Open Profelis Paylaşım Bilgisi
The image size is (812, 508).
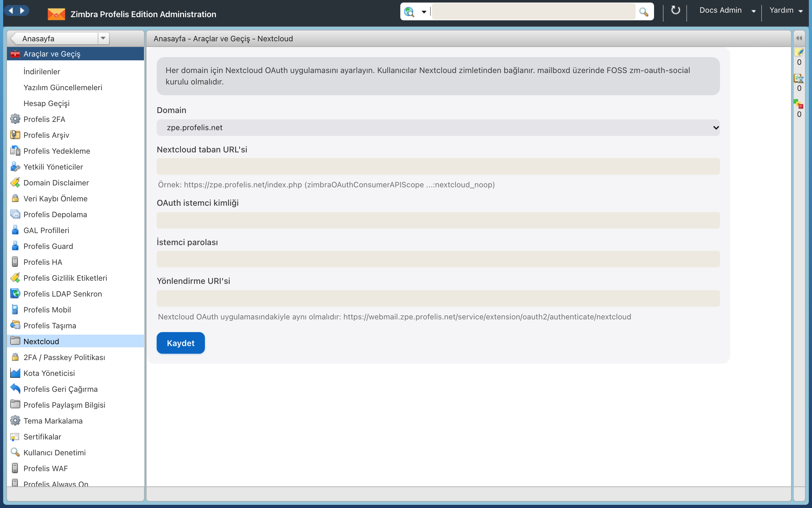click(64, 405)
